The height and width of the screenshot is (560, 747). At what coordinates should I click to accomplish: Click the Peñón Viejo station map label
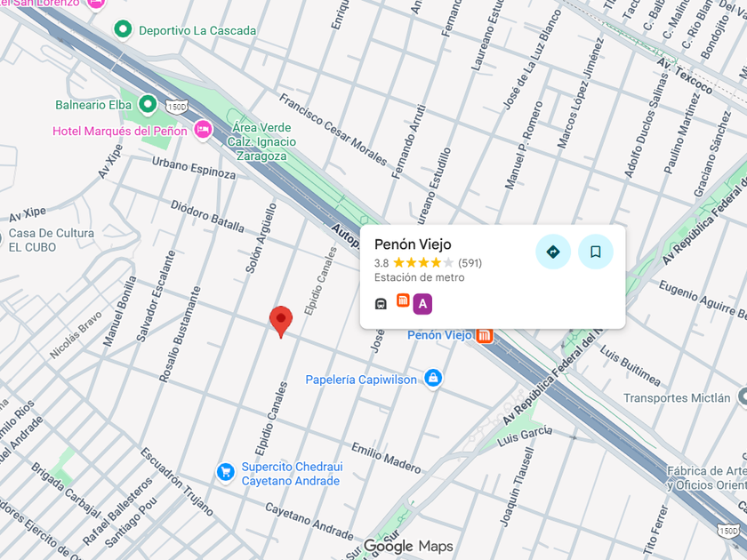tap(438, 335)
